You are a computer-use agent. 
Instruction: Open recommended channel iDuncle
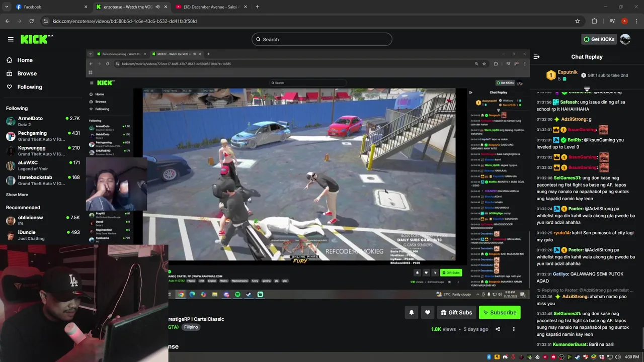pyautogui.click(x=43, y=235)
